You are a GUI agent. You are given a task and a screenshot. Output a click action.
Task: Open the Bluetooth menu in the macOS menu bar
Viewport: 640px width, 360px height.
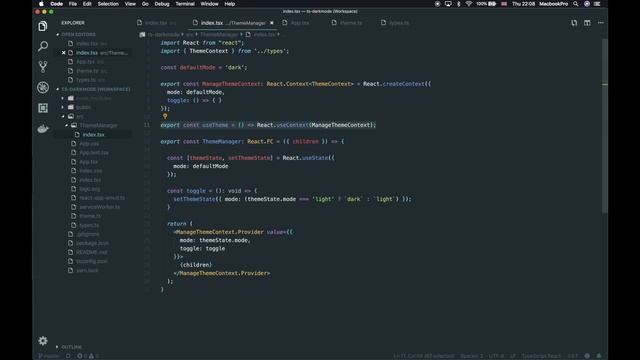[458, 4]
